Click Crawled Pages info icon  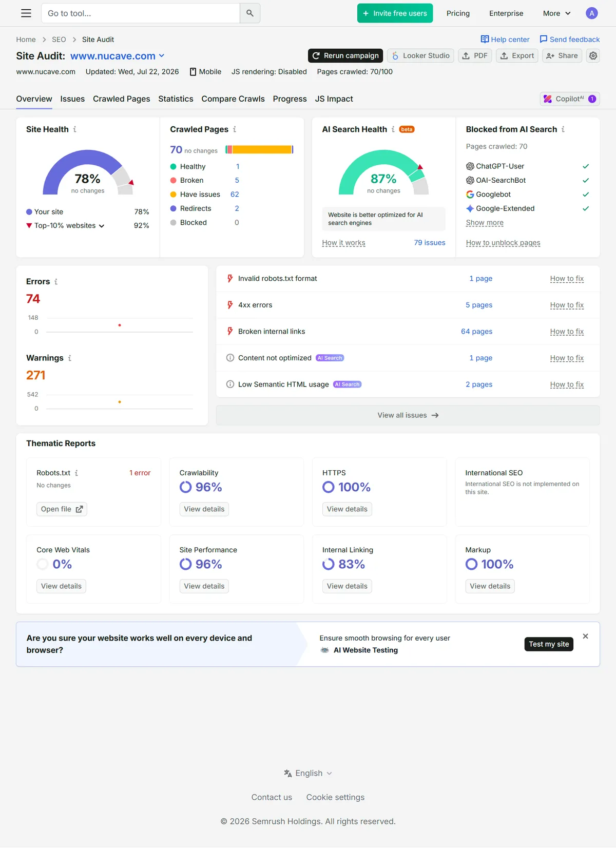click(235, 129)
